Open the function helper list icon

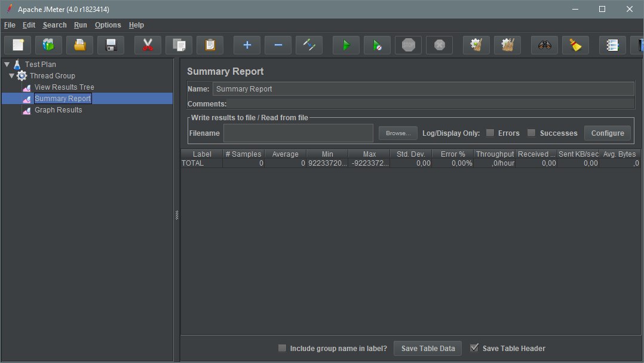pyautogui.click(x=612, y=45)
